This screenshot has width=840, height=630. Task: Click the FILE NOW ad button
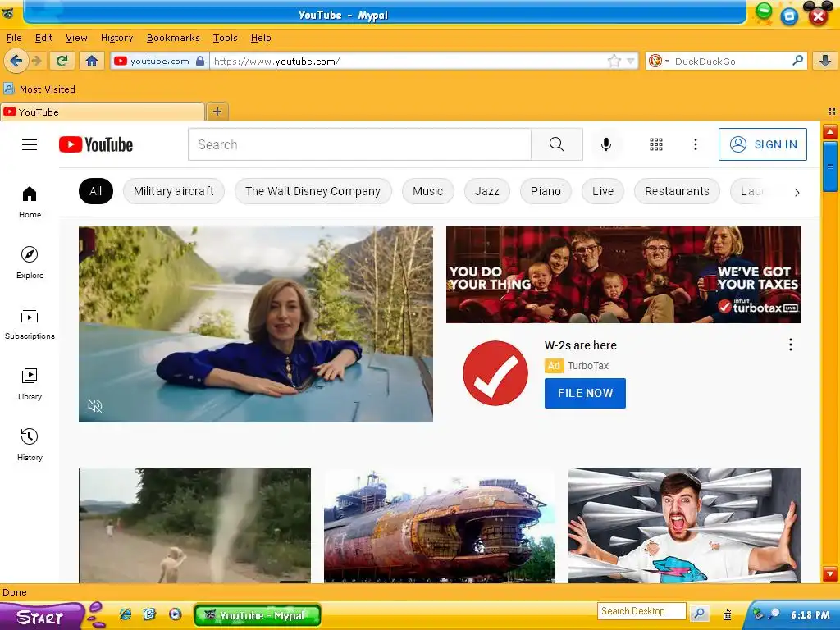coord(585,393)
